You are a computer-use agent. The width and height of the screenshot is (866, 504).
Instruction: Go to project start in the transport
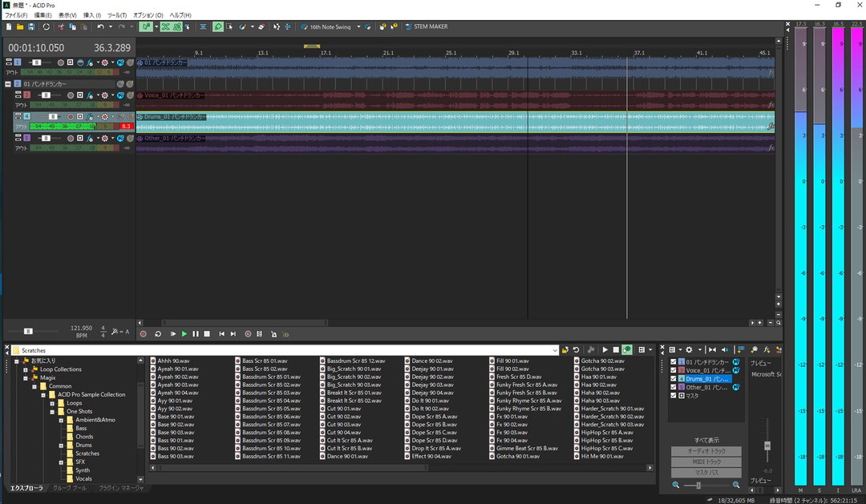(x=221, y=334)
